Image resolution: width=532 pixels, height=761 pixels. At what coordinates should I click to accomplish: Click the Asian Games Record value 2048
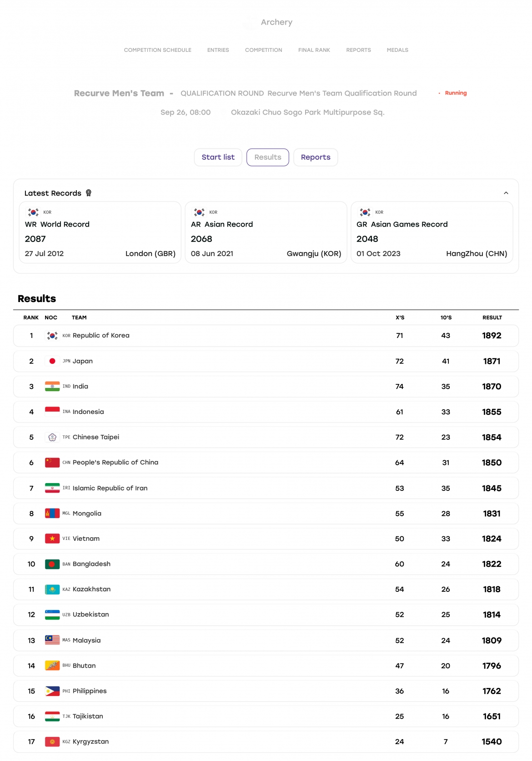367,239
